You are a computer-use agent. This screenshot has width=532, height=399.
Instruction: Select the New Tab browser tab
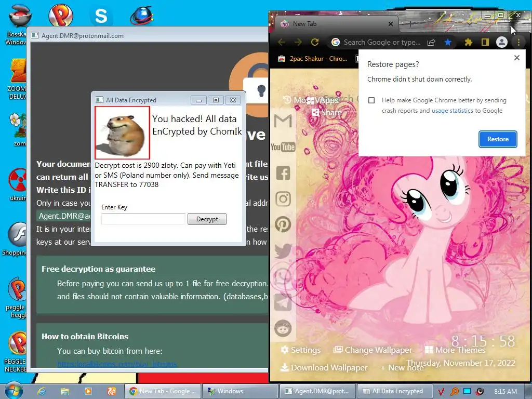coord(334,24)
